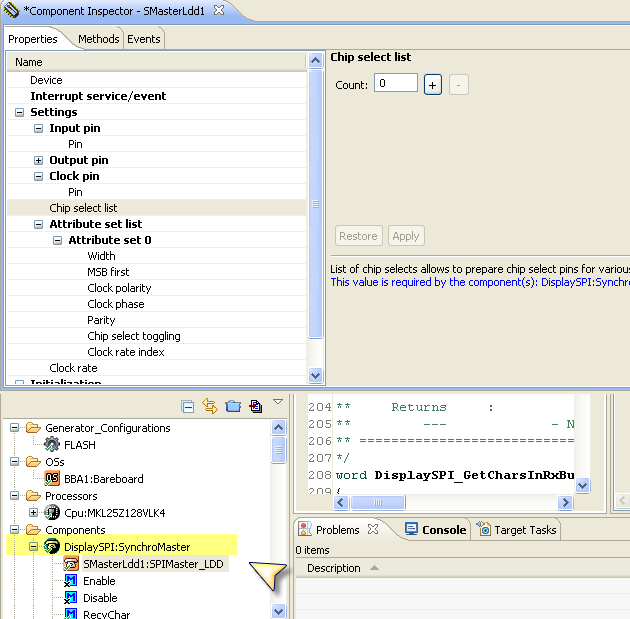Click properties list scroll down arrow
The image size is (630, 619).
[x=316, y=375]
